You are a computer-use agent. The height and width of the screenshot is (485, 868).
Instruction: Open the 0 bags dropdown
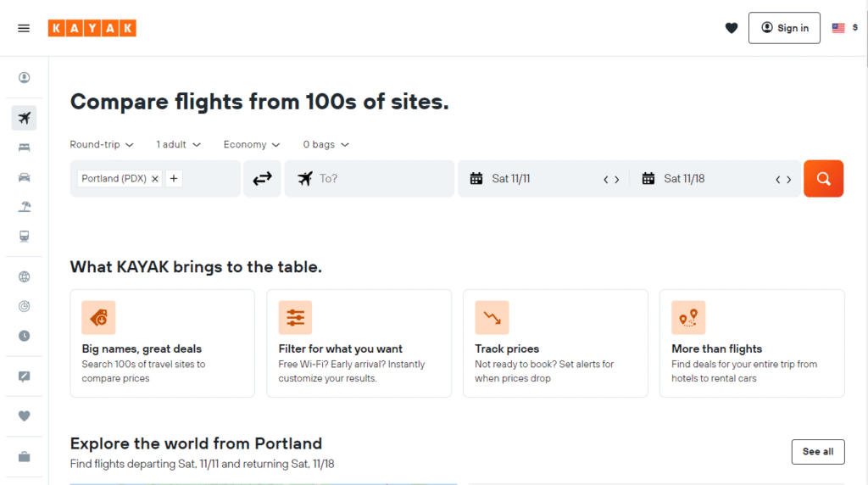click(x=326, y=145)
